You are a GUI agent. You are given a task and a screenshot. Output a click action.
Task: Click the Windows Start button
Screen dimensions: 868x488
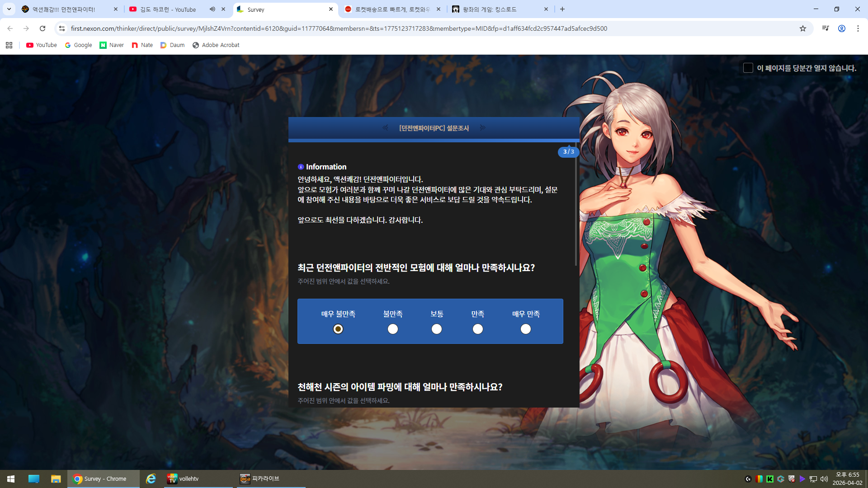point(11,479)
